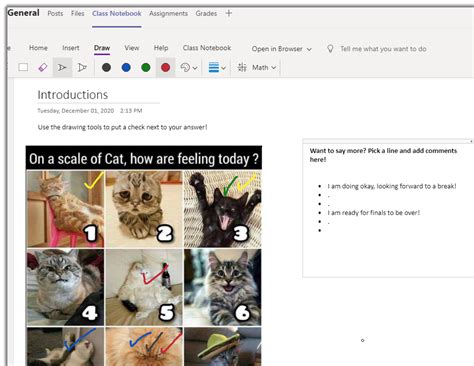Screen dimensions: 474x366
Task: Activate the first pen tool
Action: [x=62, y=67]
